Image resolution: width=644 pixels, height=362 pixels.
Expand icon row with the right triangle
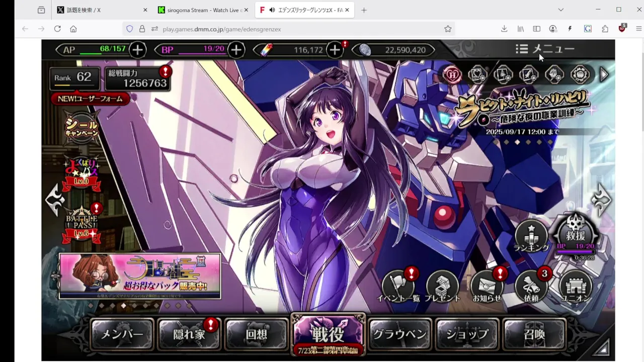click(604, 74)
